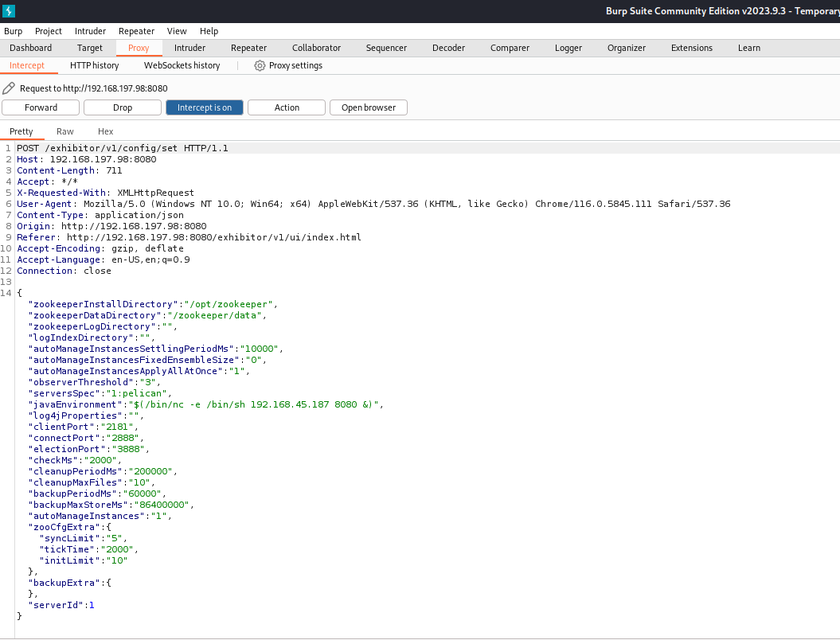The width and height of the screenshot is (840, 640).
Task: Forward the intercepted request
Action: tap(41, 107)
